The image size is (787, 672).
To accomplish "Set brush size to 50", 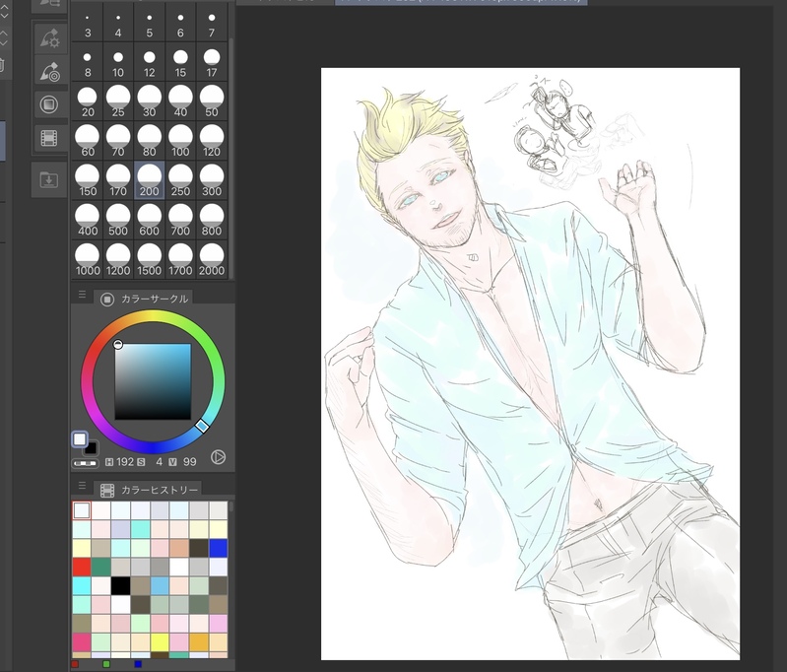I will [212, 101].
